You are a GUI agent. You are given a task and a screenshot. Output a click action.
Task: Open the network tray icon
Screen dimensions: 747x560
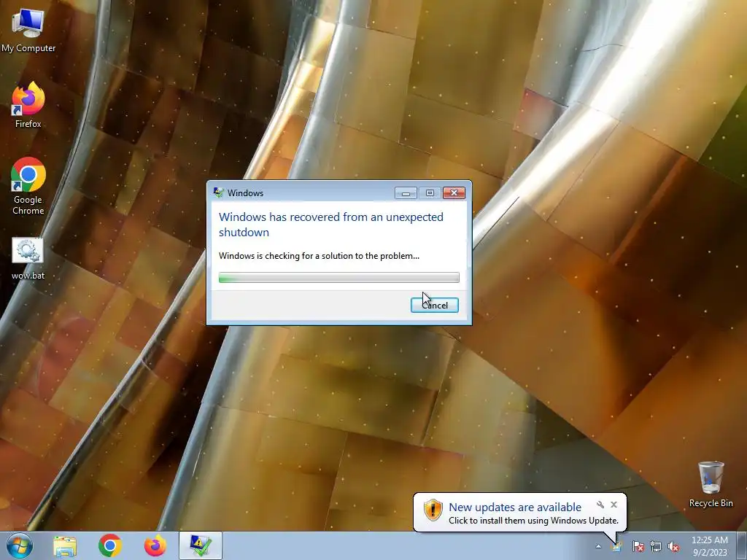tap(656, 547)
